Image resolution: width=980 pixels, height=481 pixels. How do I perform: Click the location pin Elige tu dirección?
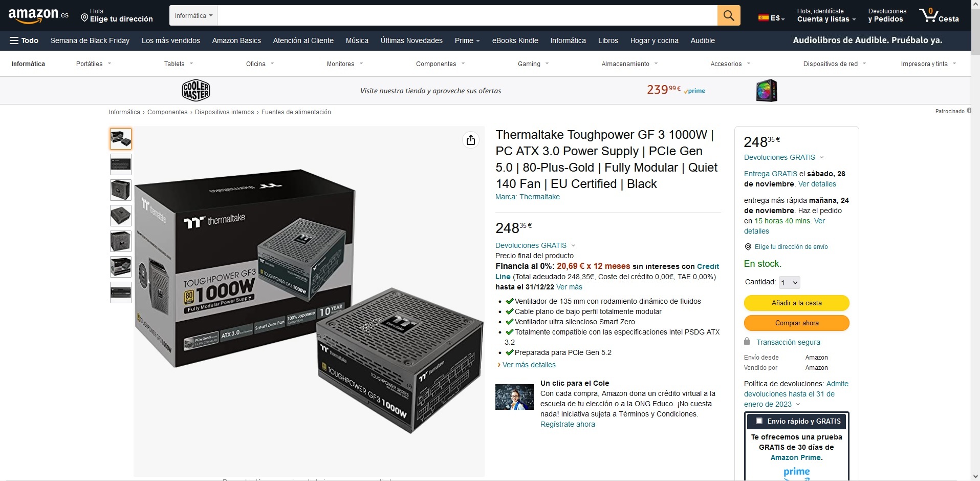tap(117, 15)
